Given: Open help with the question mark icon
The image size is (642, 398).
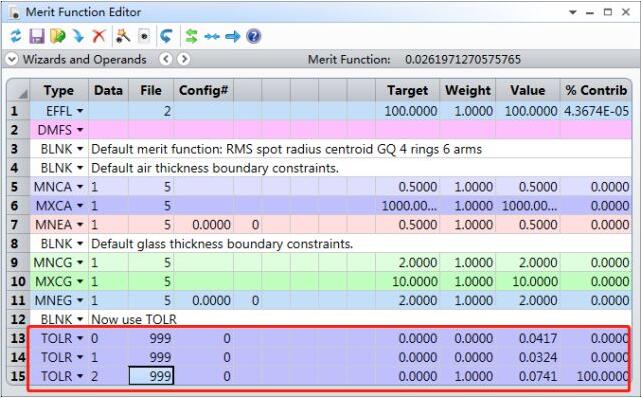Looking at the screenshot, I should 253,36.
